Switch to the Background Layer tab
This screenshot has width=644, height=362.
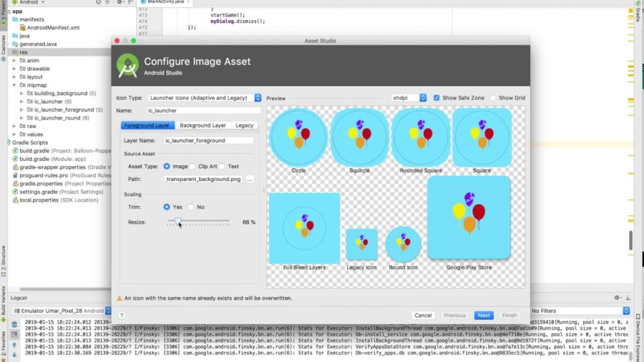tap(203, 125)
